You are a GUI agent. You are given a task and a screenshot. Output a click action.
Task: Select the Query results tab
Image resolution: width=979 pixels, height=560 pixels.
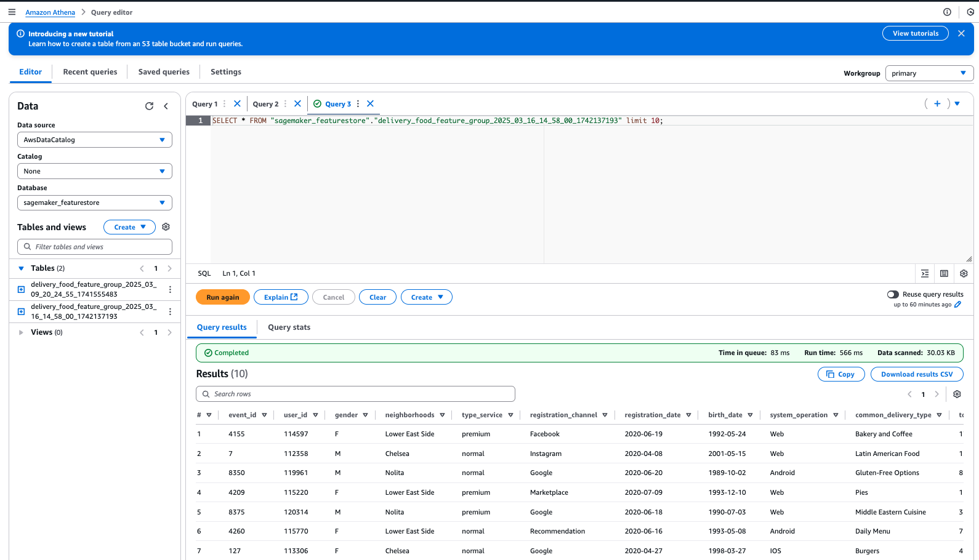click(222, 327)
